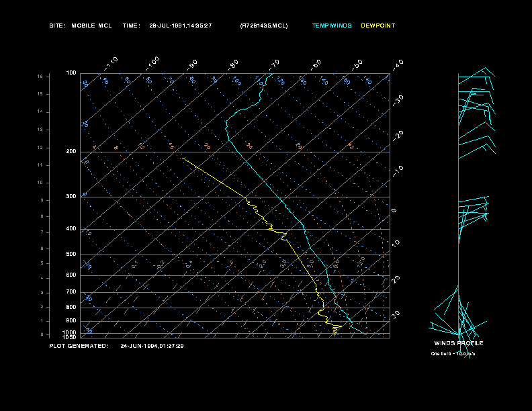Pick the 400 pressure axis label
Viewport: 532px width, 411px height.
click(x=71, y=229)
